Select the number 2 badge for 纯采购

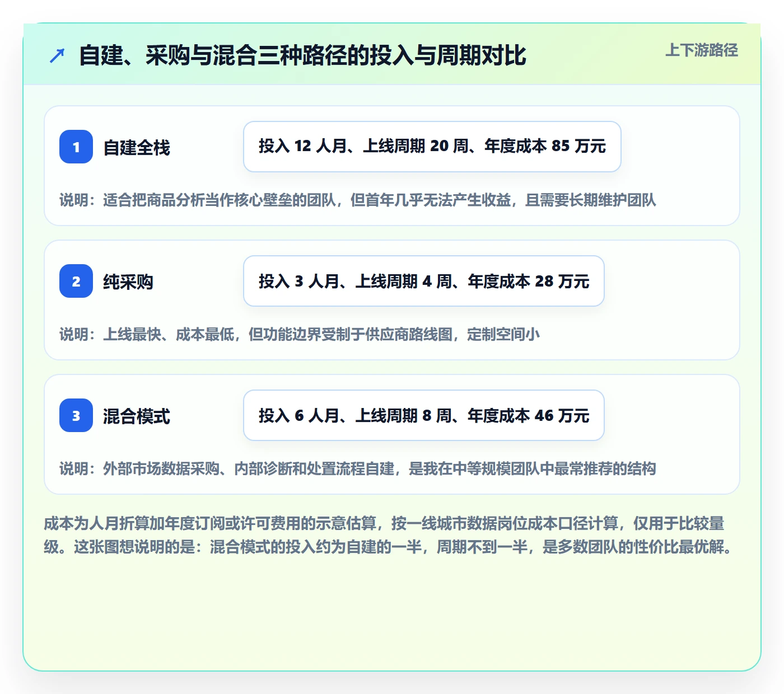(76, 281)
